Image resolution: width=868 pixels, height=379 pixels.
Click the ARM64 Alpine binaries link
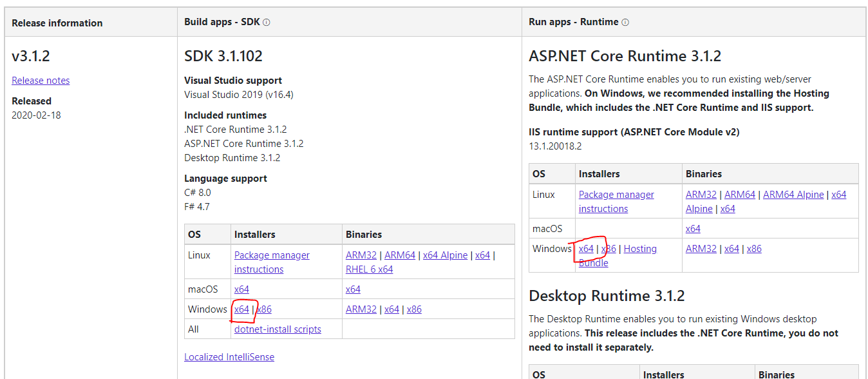click(793, 195)
